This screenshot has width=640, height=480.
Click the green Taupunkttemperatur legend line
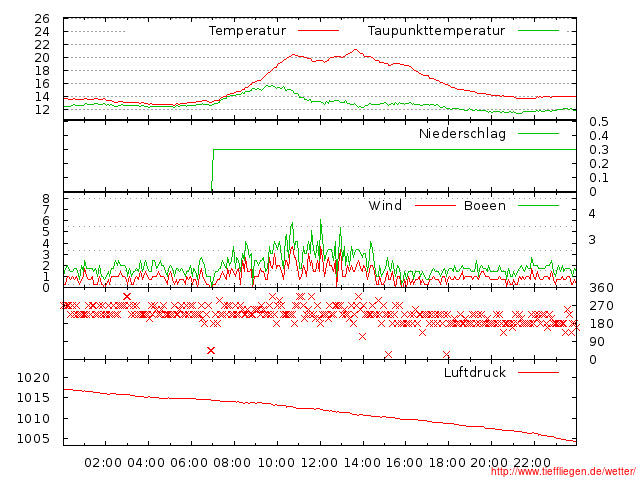click(x=538, y=31)
